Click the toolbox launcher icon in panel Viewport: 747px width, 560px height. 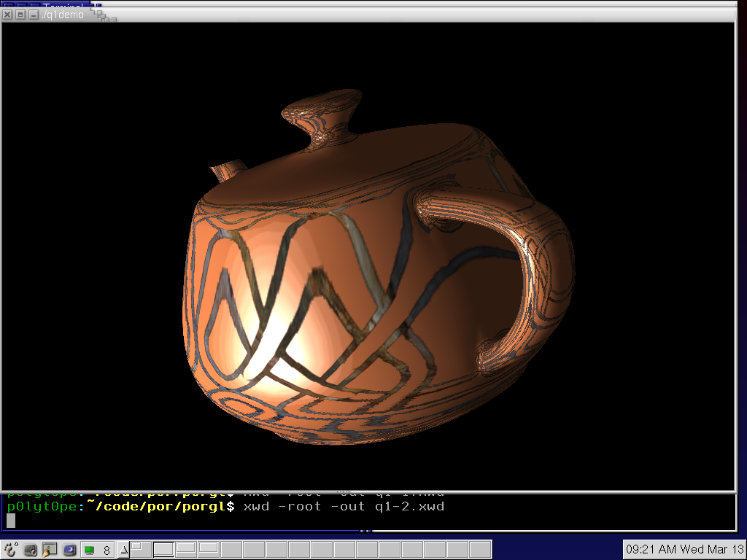click(31, 550)
